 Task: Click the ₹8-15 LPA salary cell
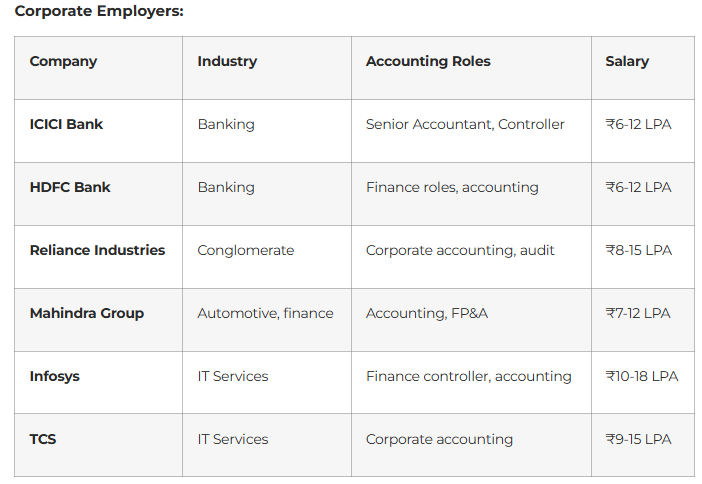[x=638, y=250]
